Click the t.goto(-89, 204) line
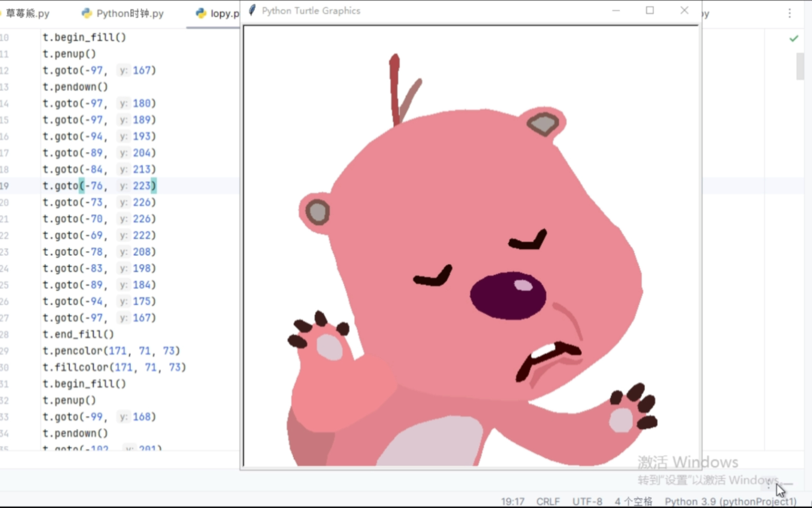 pyautogui.click(x=99, y=153)
